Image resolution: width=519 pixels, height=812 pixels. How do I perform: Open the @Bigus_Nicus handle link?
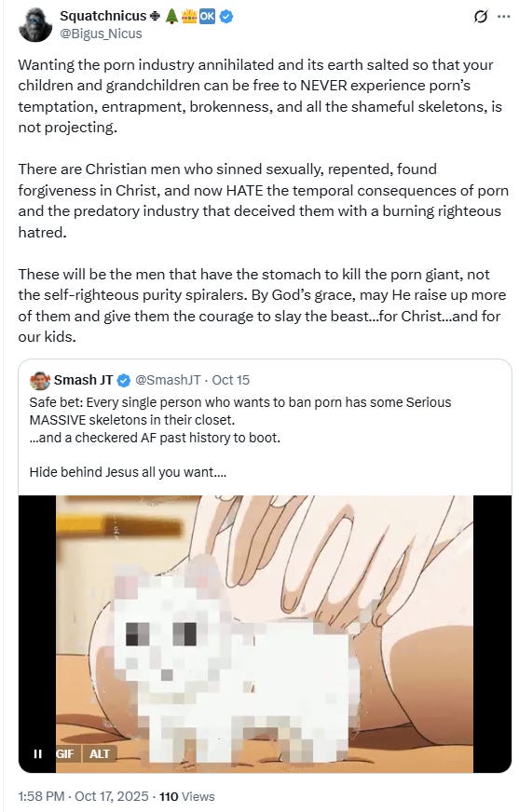101,34
